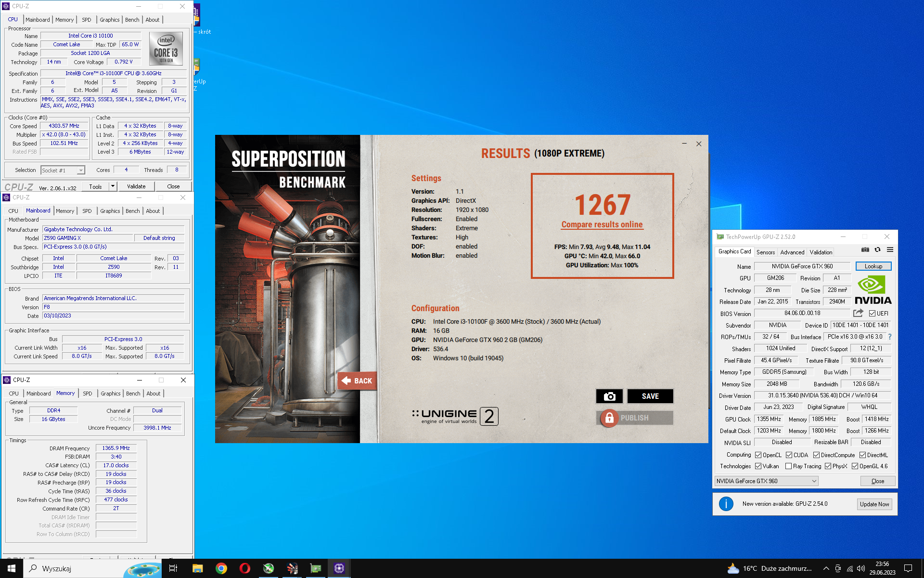Click the Intel Core i3 logo in CPU-Z
The width and height of the screenshot is (924, 578).
(166, 48)
